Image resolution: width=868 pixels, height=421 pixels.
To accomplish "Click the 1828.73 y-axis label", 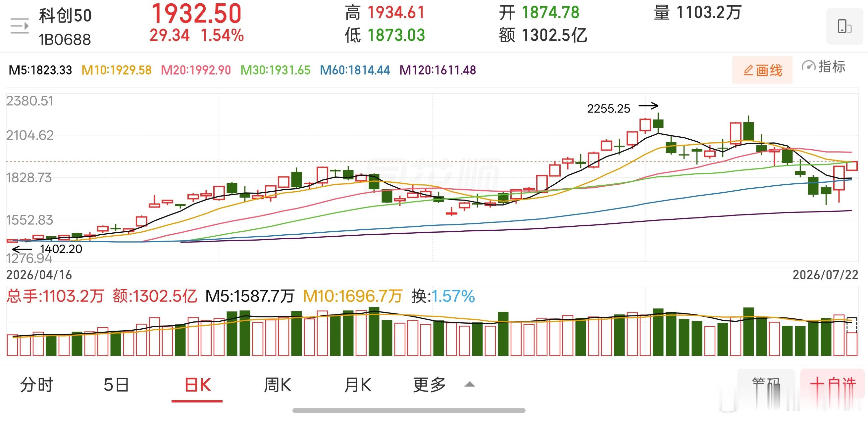I will pos(29,178).
